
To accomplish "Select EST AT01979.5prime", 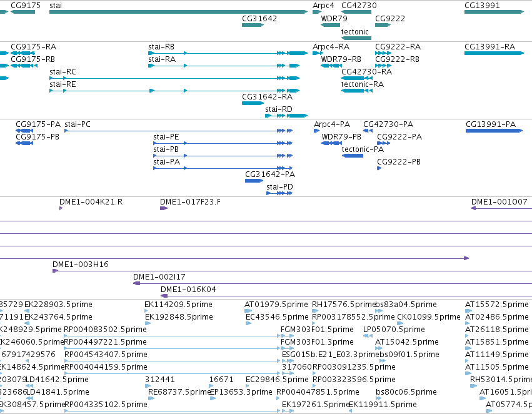I will pyautogui.click(x=276, y=305).
